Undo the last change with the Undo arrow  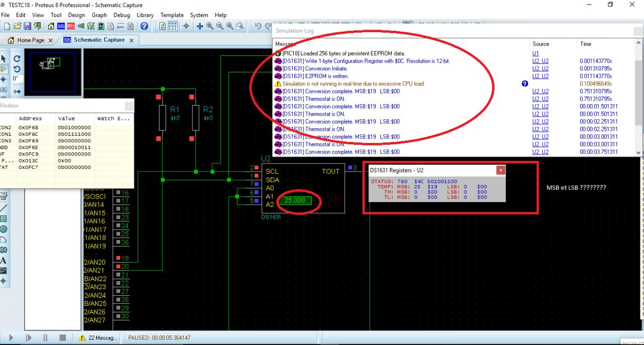click(258, 26)
